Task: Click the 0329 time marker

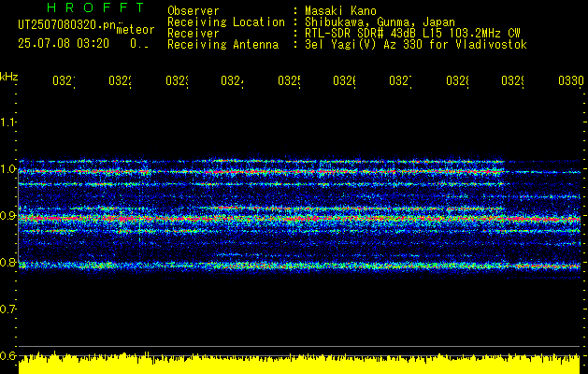Action: click(512, 81)
